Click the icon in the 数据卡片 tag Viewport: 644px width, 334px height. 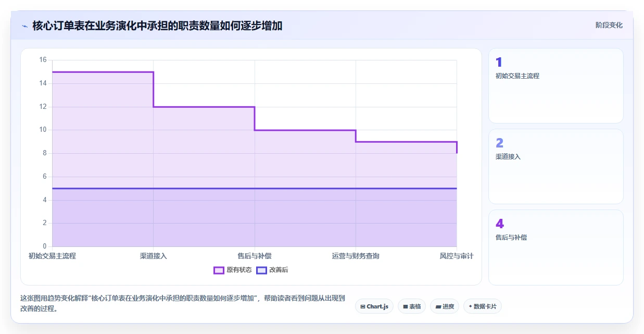tap(470, 306)
